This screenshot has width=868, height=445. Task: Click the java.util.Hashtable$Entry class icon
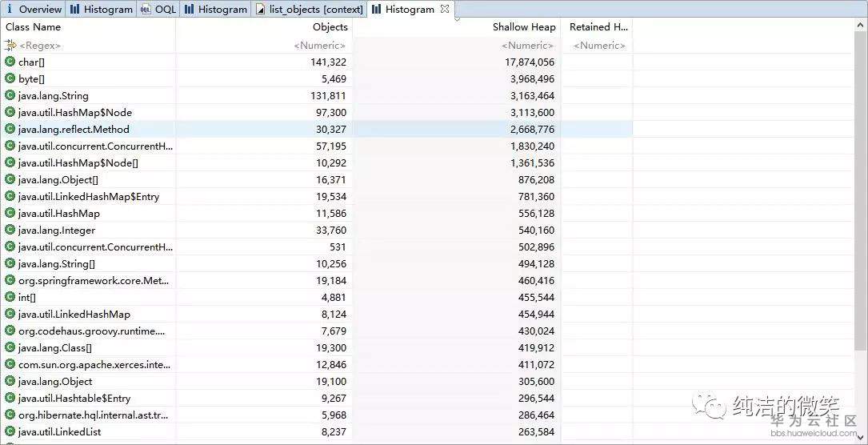click(10, 398)
